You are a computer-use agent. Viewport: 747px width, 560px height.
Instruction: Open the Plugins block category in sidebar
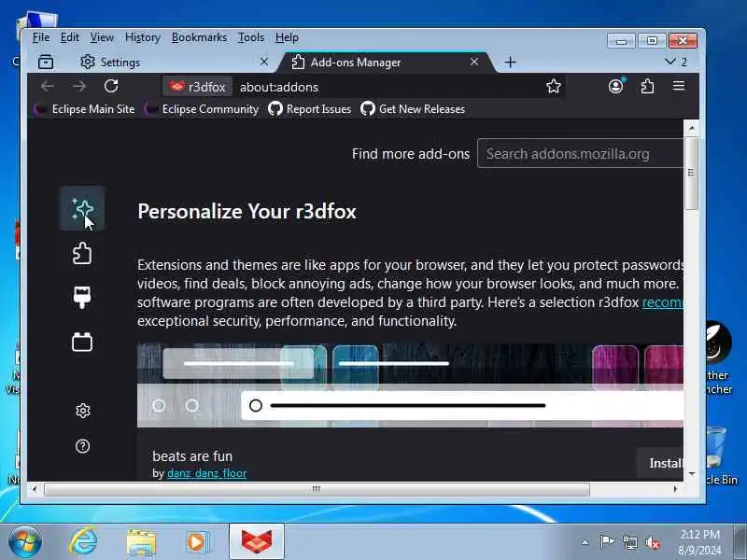click(82, 342)
